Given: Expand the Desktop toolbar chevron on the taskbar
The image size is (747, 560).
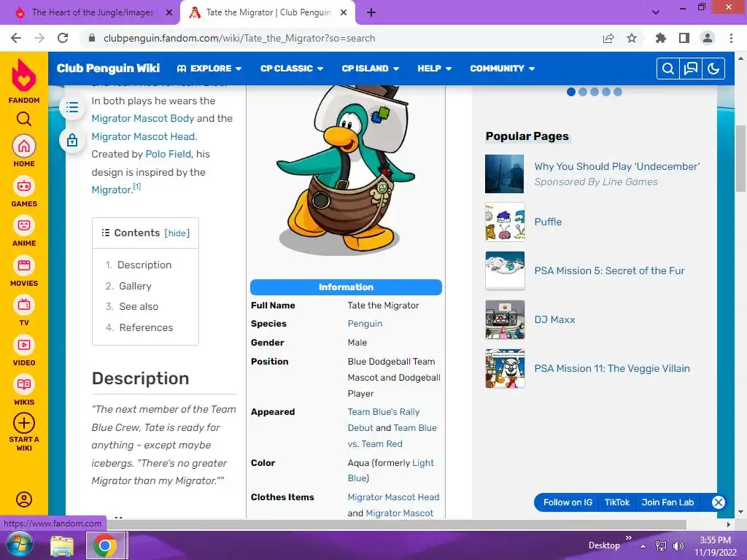Looking at the screenshot, I should (628, 538).
